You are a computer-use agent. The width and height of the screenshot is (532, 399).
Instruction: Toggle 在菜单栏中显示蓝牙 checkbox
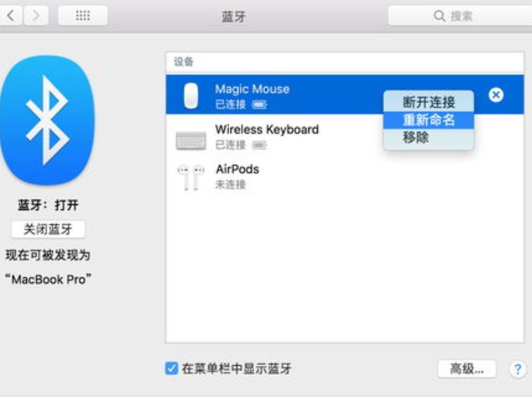[171, 369]
